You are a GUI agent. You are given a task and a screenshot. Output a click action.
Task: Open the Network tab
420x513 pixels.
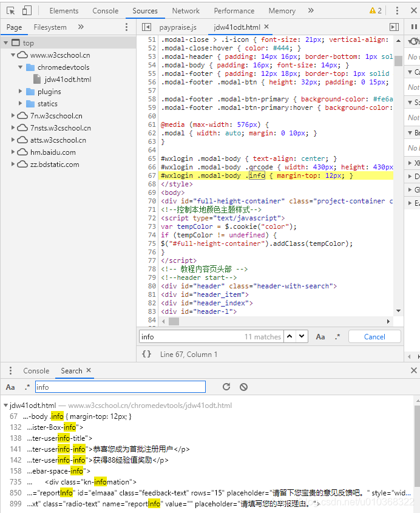(186, 11)
